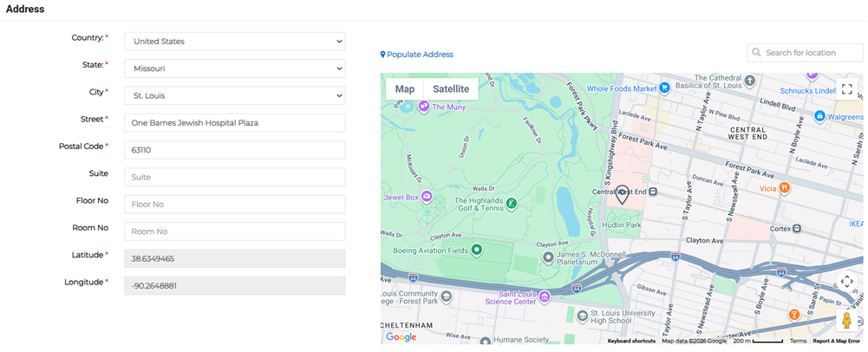Click the Postal Code field with 63110
The image size is (868, 352).
[x=235, y=150]
